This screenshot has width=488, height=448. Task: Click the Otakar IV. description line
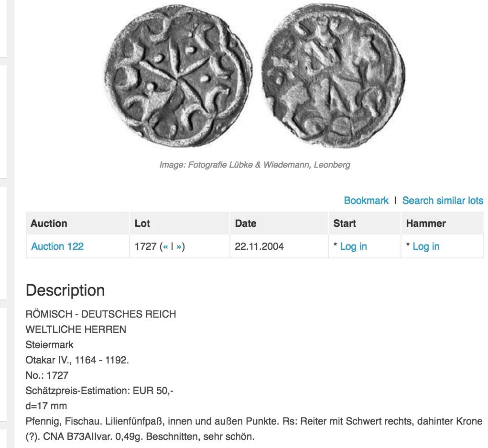click(77, 360)
